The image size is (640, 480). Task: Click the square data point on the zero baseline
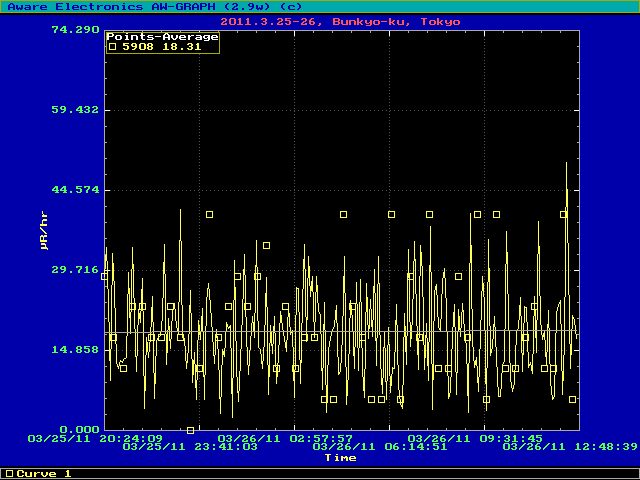[x=190, y=430]
